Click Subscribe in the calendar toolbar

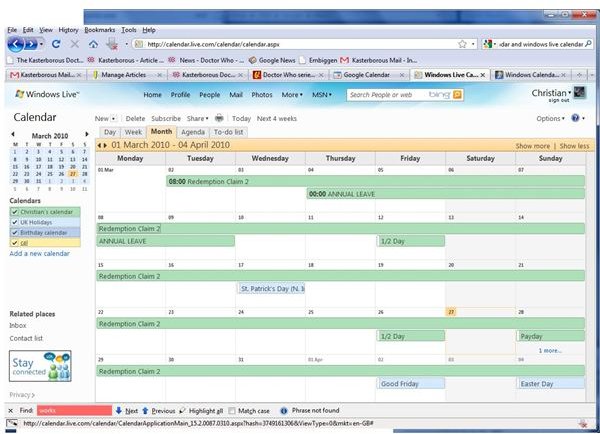(x=166, y=119)
